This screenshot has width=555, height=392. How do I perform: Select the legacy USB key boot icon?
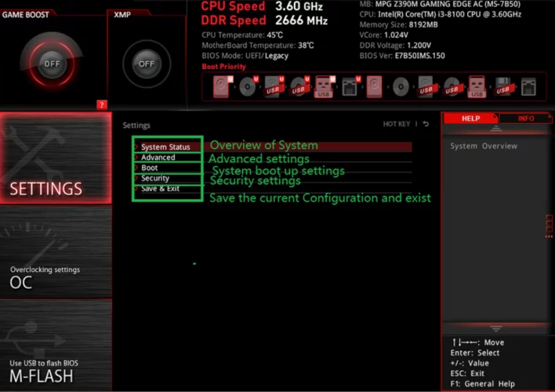coord(477,87)
